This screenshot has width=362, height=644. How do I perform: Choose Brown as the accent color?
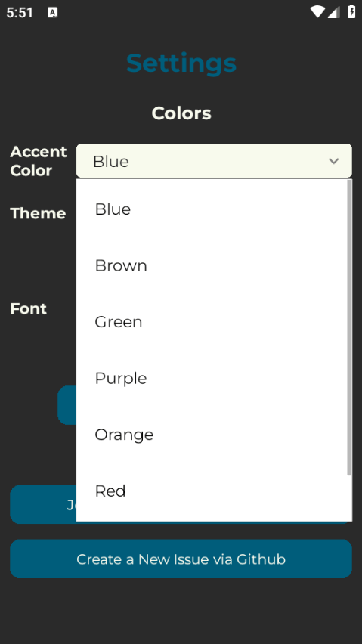click(x=212, y=265)
